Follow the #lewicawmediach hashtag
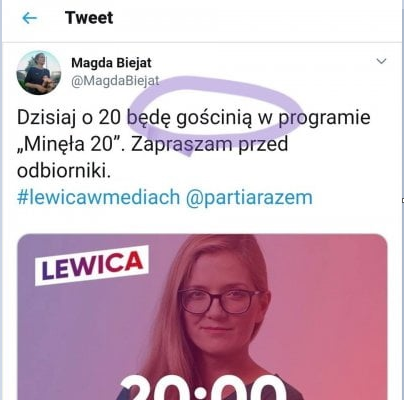Viewport: 404px width, 400px height. tap(98, 197)
